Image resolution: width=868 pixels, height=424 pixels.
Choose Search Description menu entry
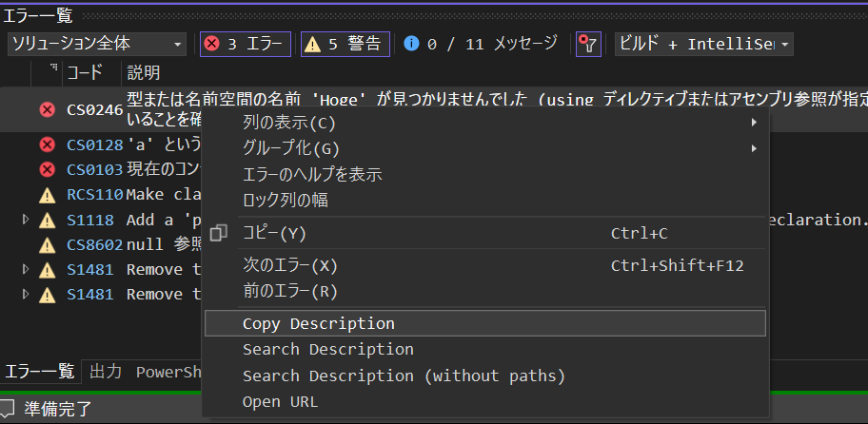click(485, 349)
